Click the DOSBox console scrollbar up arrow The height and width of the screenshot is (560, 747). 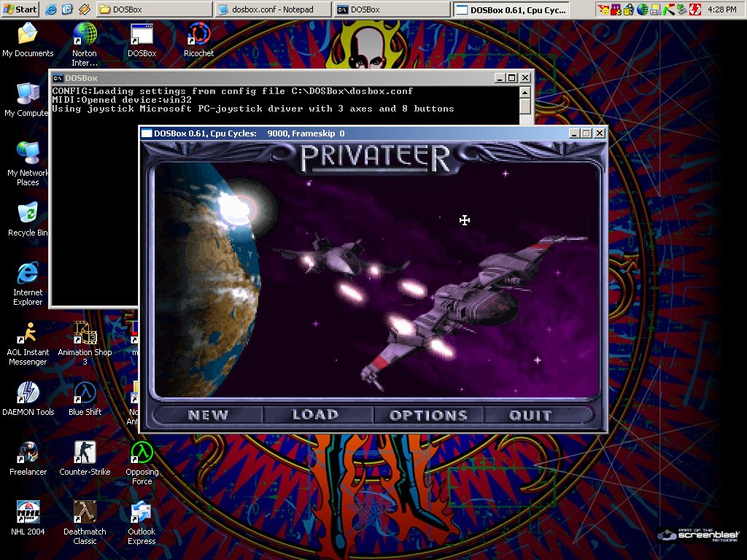tap(525, 92)
